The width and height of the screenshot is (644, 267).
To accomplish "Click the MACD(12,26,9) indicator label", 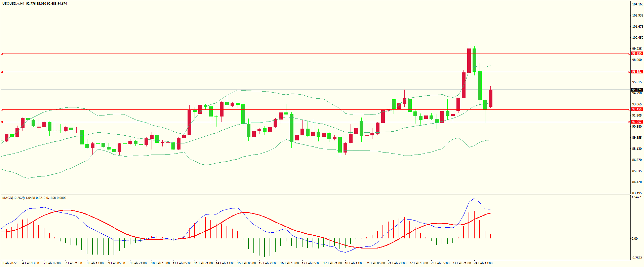I will point(13,198).
